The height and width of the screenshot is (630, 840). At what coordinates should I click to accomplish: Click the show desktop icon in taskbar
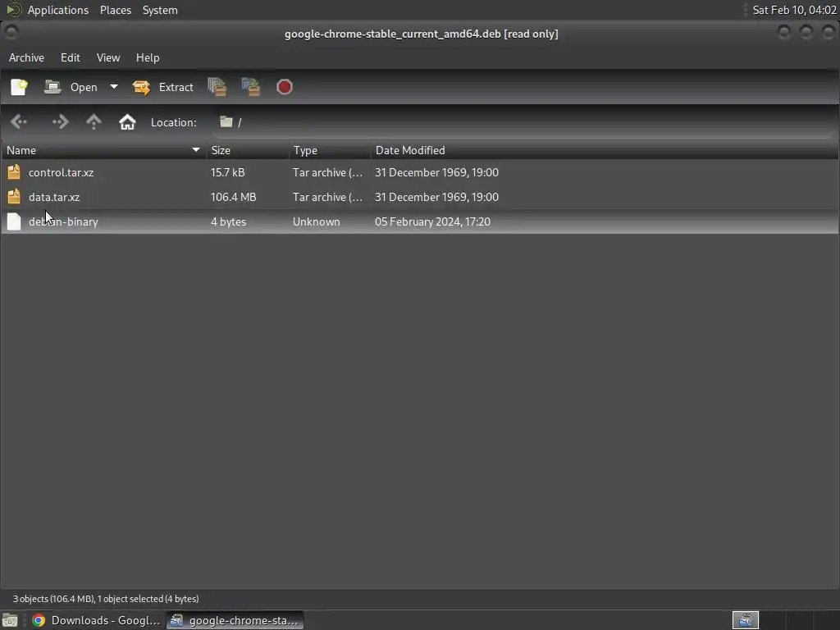tap(10, 620)
